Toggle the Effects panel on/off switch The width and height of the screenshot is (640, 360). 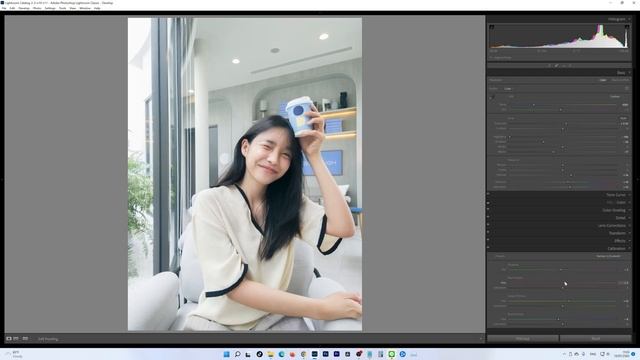click(488, 240)
